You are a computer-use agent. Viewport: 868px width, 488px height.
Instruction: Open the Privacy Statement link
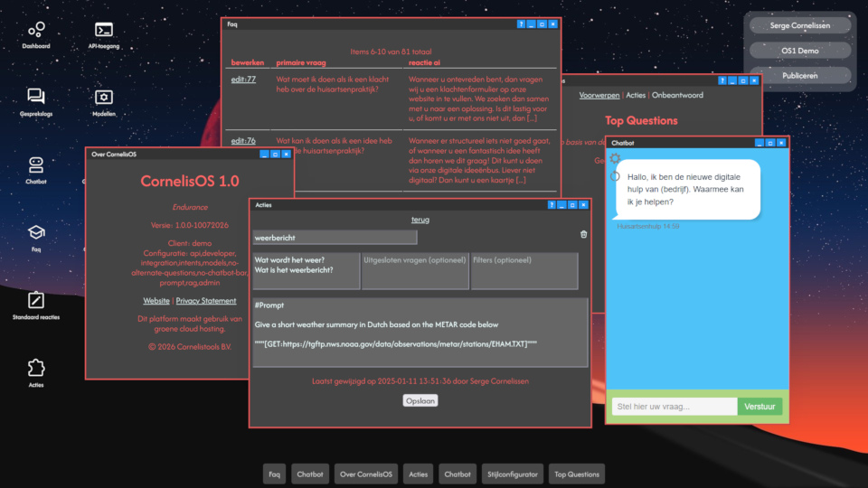[206, 301]
